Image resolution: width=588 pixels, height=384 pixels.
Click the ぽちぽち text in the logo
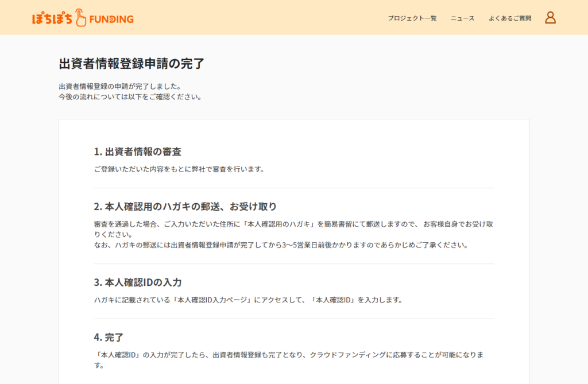pos(53,19)
